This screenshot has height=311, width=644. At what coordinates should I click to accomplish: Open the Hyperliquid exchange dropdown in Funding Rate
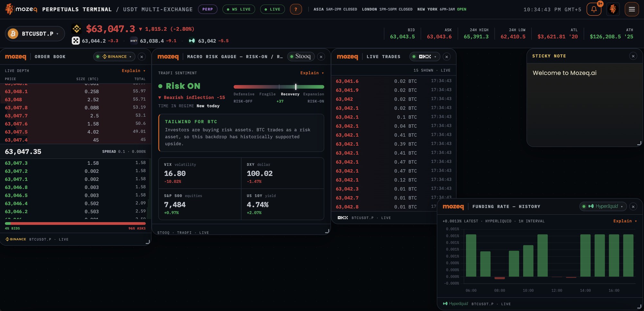603,206
